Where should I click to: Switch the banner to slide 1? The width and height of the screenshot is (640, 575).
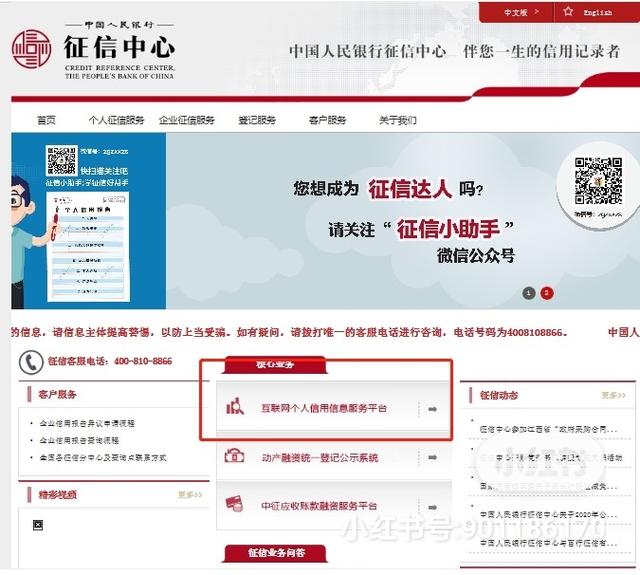coord(529,293)
